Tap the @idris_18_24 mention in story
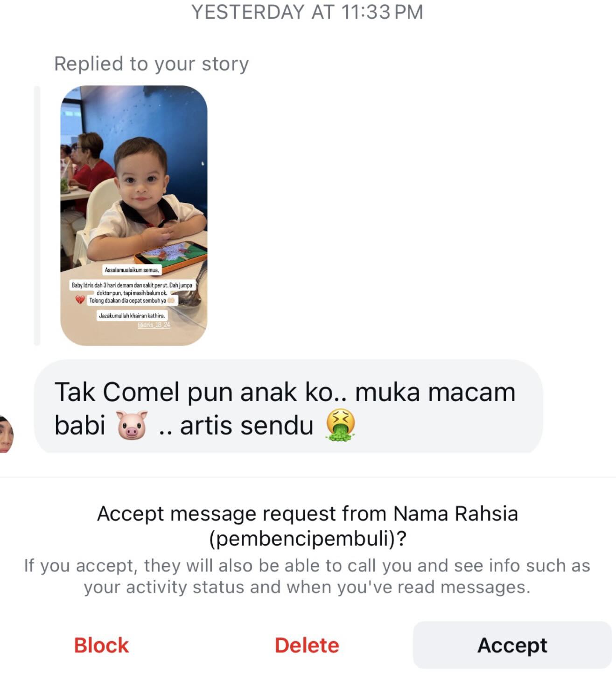The image size is (616, 700). [154, 325]
